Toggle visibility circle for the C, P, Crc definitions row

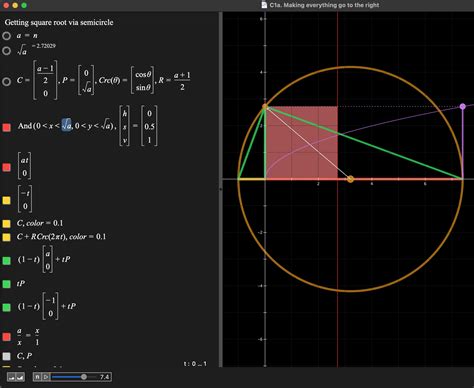(x=7, y=82)
